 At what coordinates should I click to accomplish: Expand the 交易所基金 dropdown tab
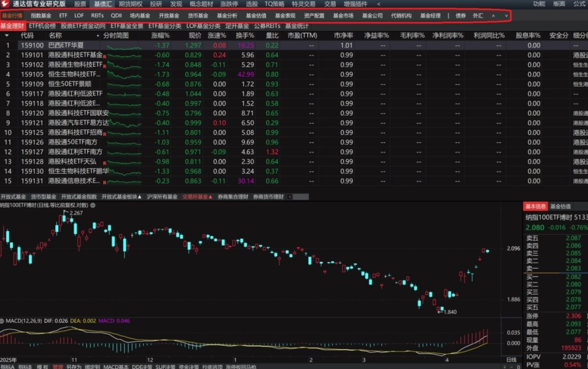pos(197,197)
